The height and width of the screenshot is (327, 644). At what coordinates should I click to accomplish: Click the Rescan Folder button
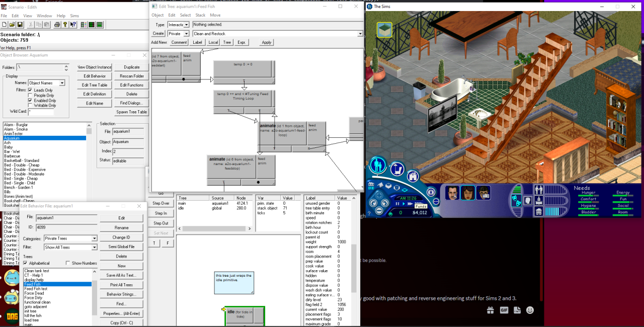click(x=132, y=76)
